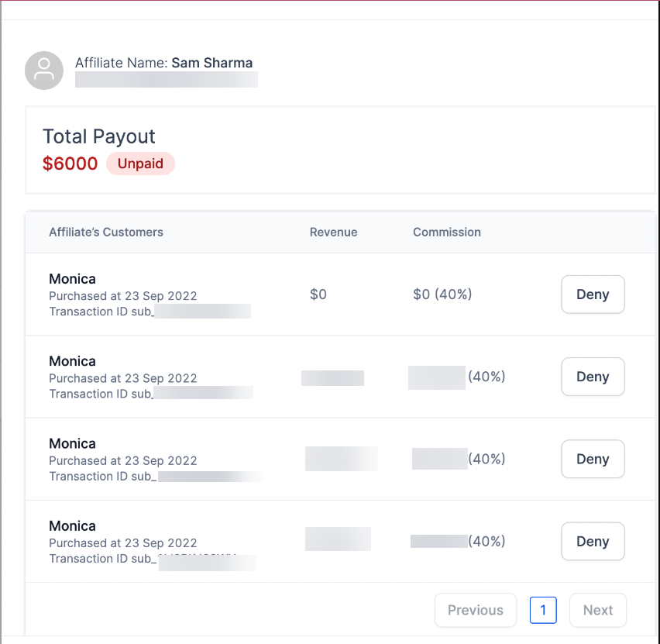Click the last row's Monica customer name

pos(72,525)
